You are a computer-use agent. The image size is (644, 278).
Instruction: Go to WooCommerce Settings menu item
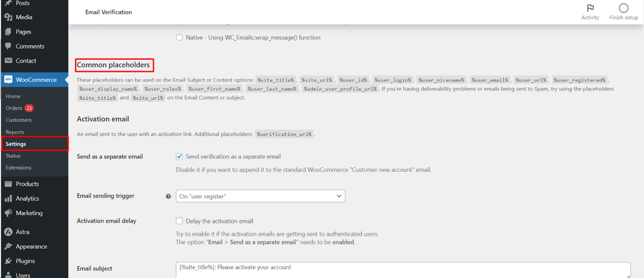point(16,144)
